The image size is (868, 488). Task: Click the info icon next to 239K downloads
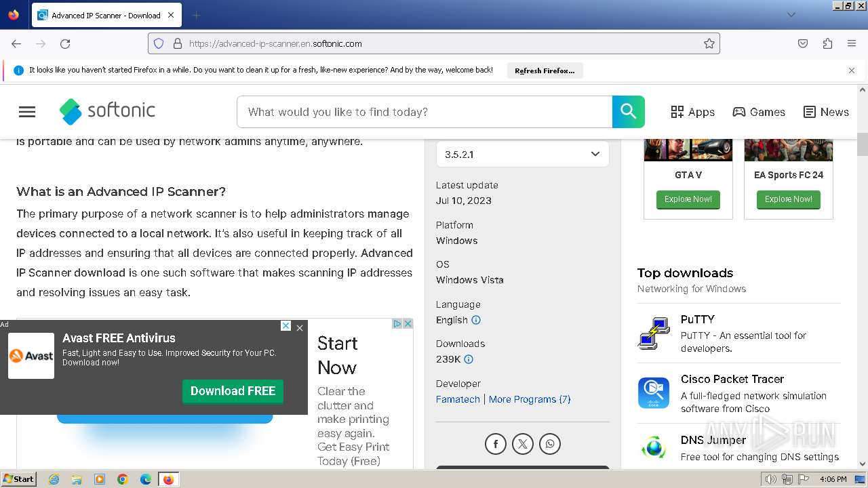point(469,359)
